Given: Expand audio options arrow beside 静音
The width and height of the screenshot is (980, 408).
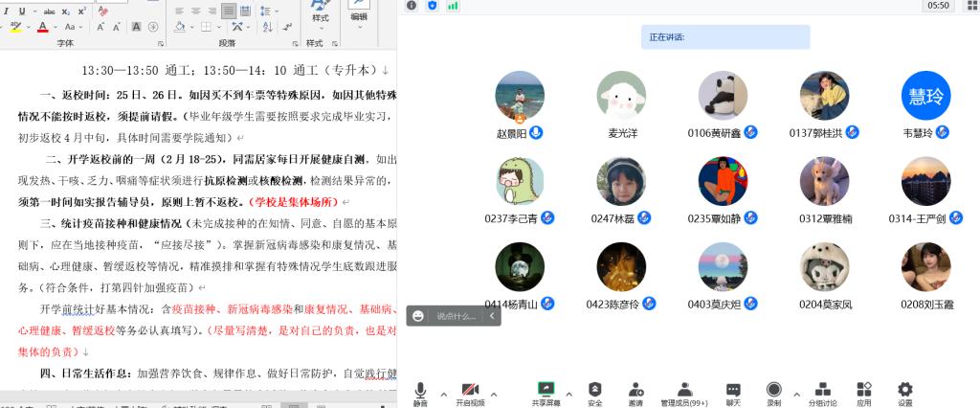Looking at the screenshot, I should point(442,393).
